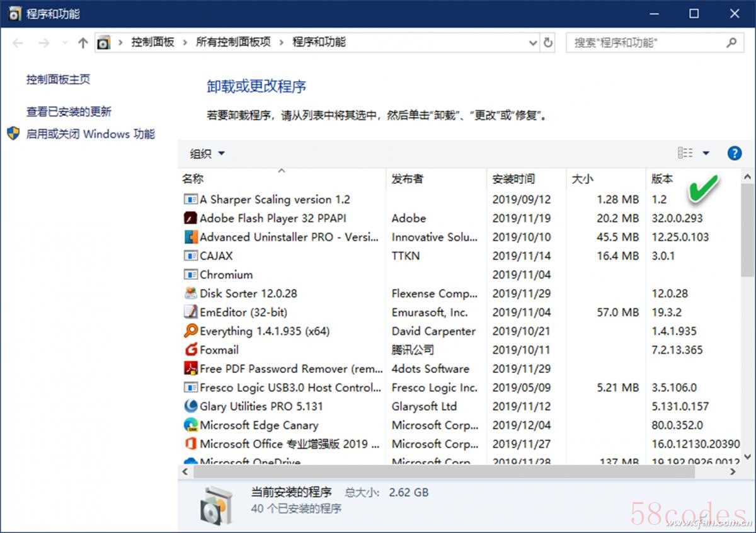
Task: Select the EmEditor (32-bit) icon
Action: point(190,312)
